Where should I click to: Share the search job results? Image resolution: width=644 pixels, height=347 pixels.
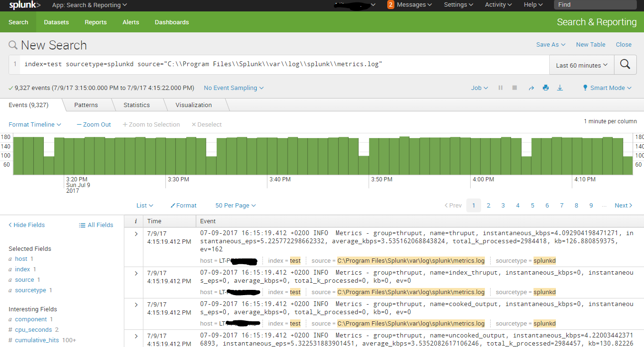(x=531, y=88)
